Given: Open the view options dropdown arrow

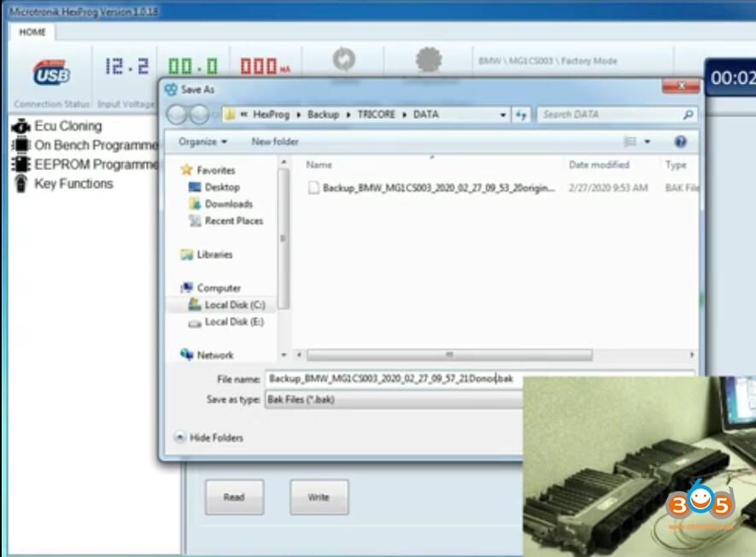Looking at the screenshot, I should (x=647, y=142).
